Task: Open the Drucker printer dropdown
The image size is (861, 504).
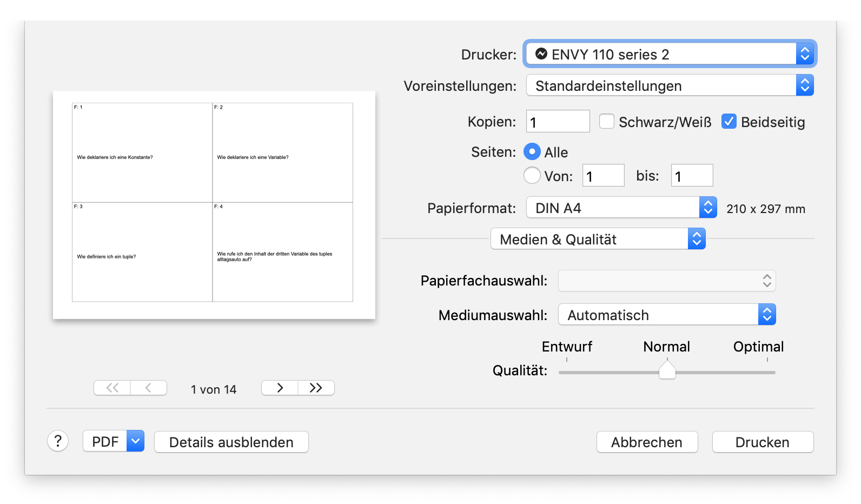Action: (x=670, y=54)
